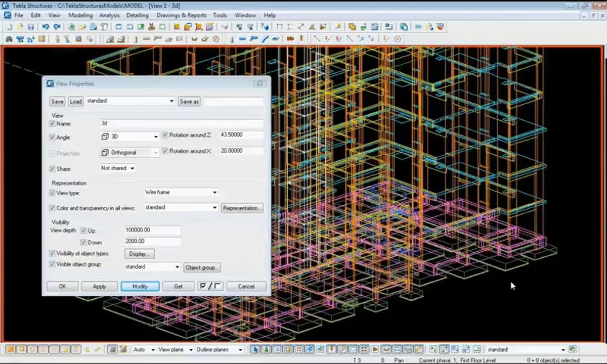This screenshot has height=364, width=607.
Task: Click the scissors clip plane icon
Action: coord(151,27)
